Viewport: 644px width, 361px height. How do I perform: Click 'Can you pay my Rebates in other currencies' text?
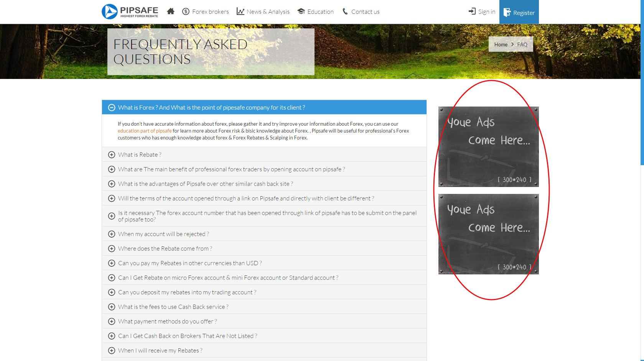click(x=190, y=263)
